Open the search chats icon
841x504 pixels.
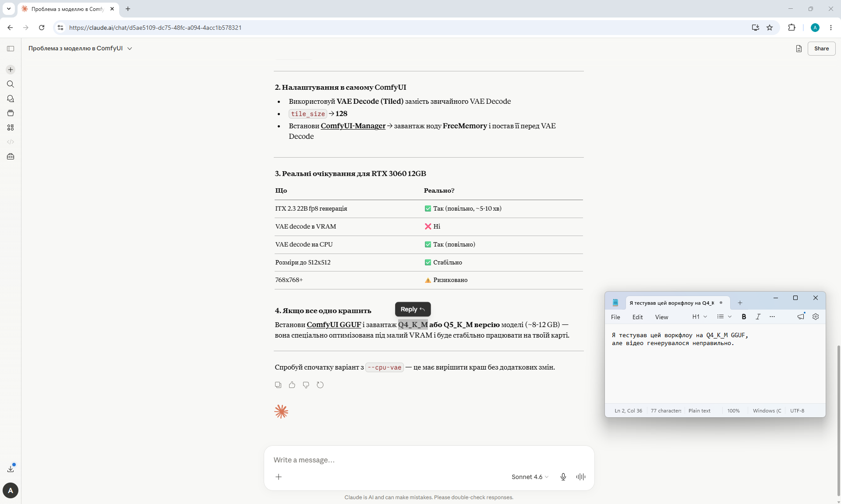[11, 84]
